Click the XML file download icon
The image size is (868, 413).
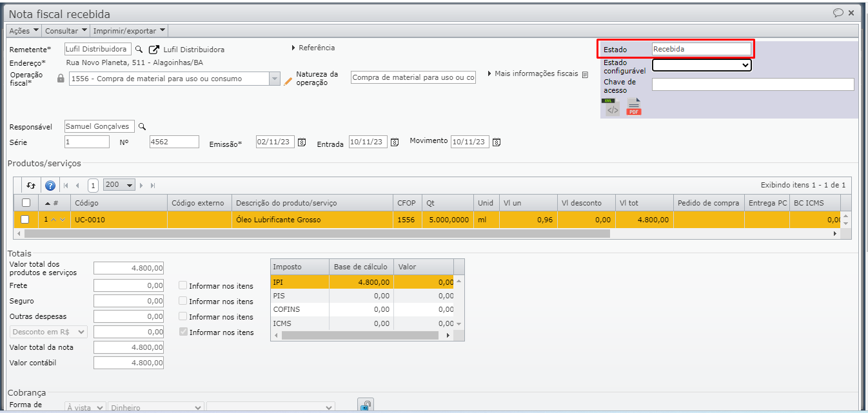click(x=612, y=108)
